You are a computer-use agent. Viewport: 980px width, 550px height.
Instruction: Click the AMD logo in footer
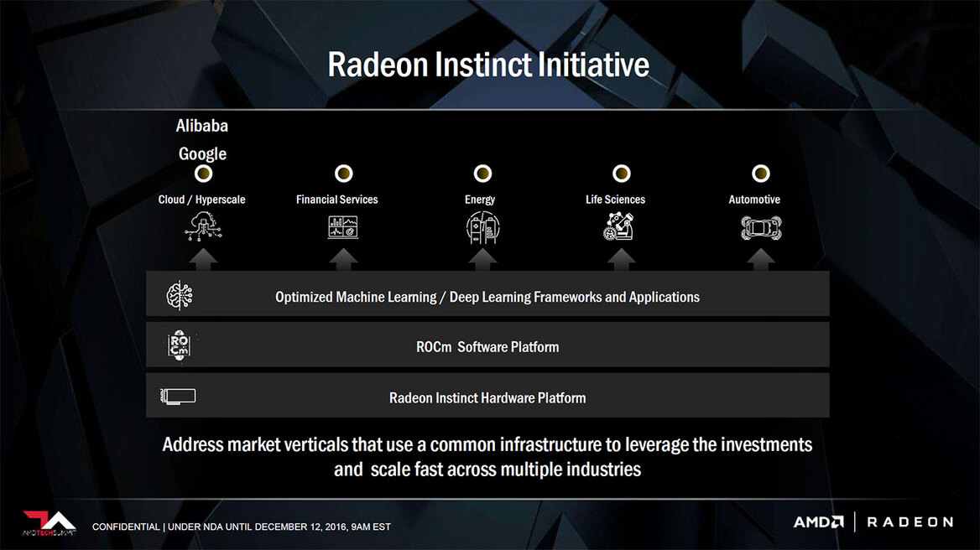point(818,521)
